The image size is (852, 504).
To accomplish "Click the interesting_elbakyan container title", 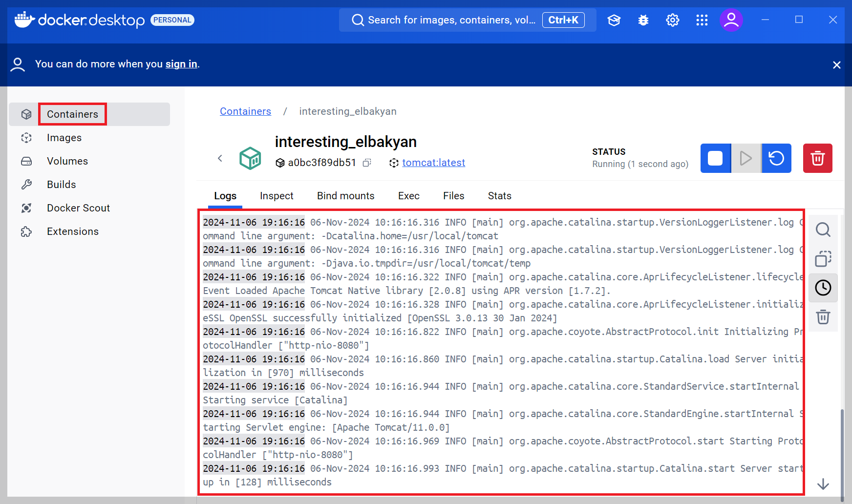I will click(x=346, y=142).
